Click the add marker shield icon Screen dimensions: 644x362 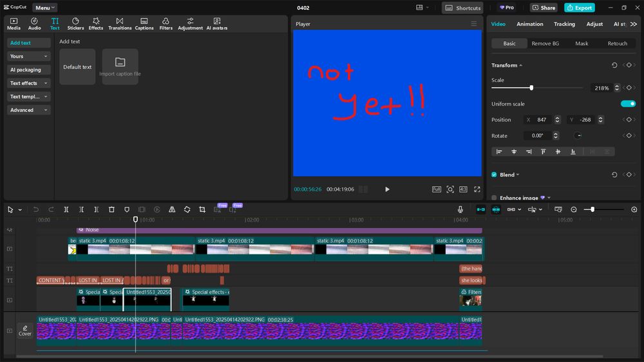click(x=126, y=209)
